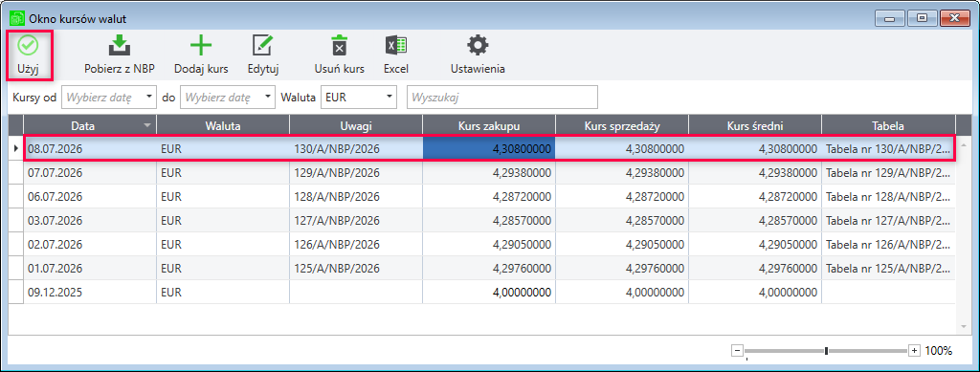Select the date cell 08.07.2026
The width and height of the screenshot is (980, 372).
(90, 149)
